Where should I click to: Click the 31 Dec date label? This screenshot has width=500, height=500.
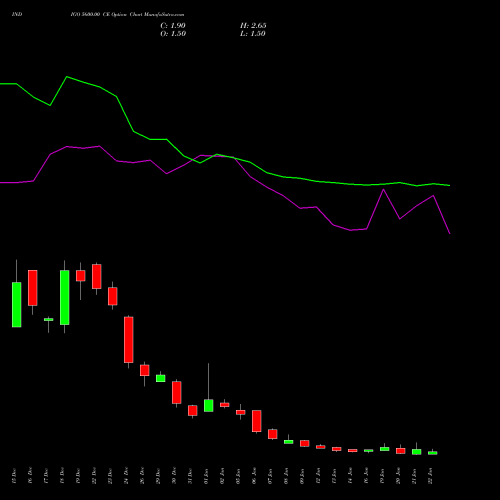pyautogui.click(x=190, y=476)
